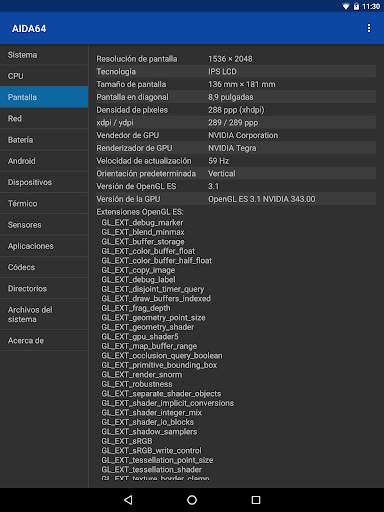
Task: Open the Sistema section
Action: coord(44,55)
